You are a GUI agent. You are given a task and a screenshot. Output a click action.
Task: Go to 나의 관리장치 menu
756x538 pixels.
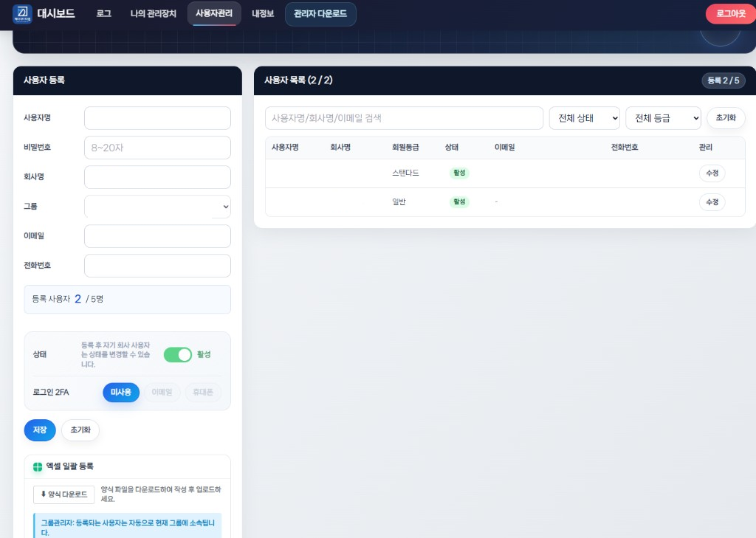point(154,13)
